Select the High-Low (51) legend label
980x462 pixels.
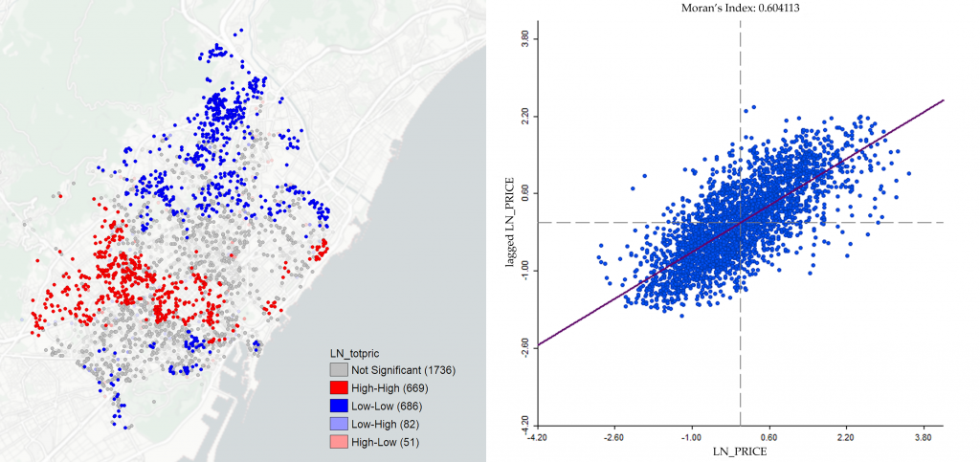[385, 442]
